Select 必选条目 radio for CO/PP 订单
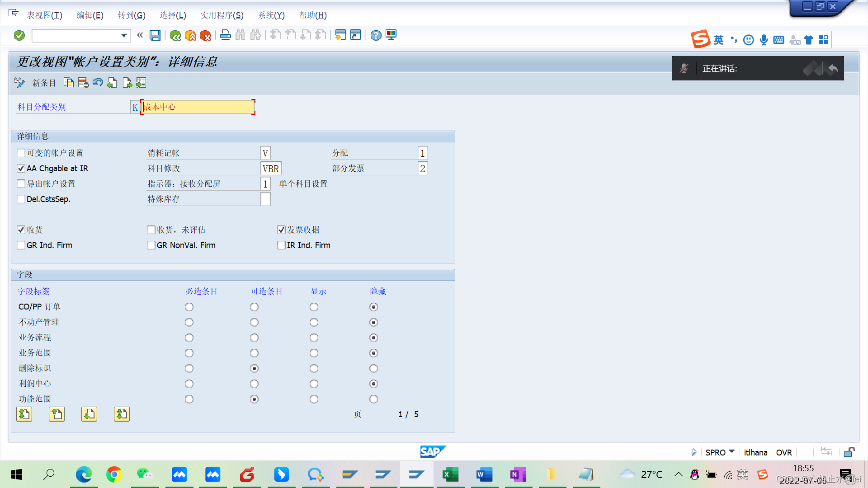868x488 pixels. (189, 307)
